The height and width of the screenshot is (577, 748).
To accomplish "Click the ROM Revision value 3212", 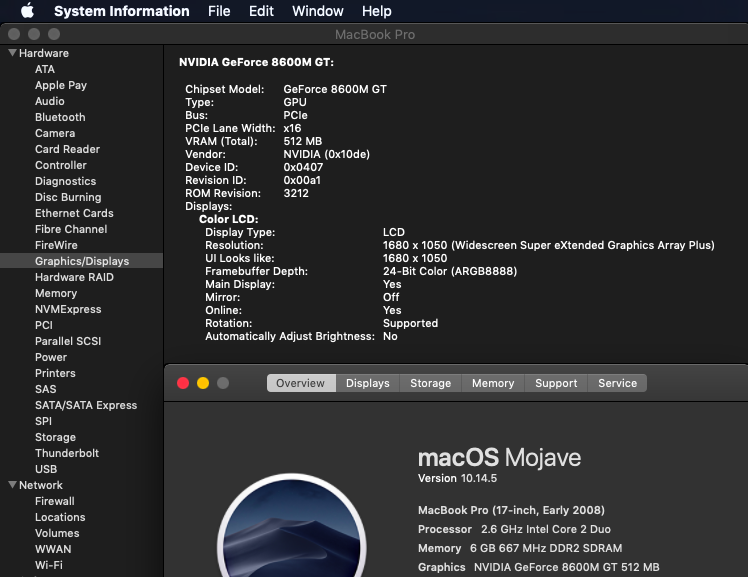I will pos(296,194).
